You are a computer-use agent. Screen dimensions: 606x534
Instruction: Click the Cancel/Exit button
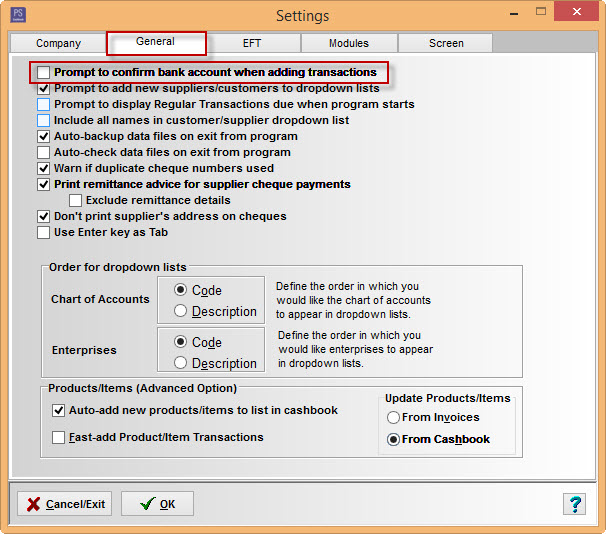coord(65,503)
